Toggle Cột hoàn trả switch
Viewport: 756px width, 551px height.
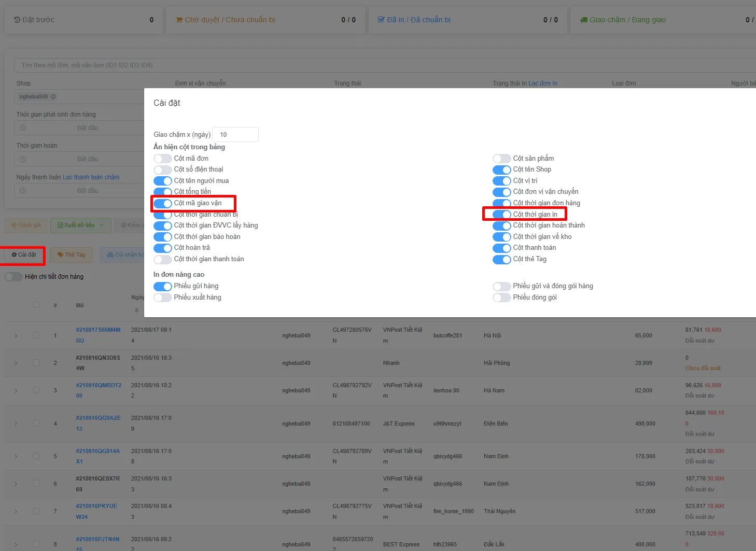pyautogui.click(x=162, y=248)
